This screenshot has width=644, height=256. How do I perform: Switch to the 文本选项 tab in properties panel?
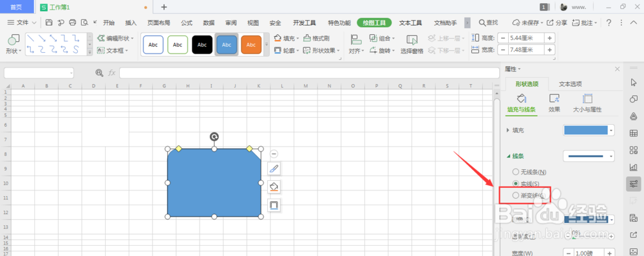coord(571,84)
